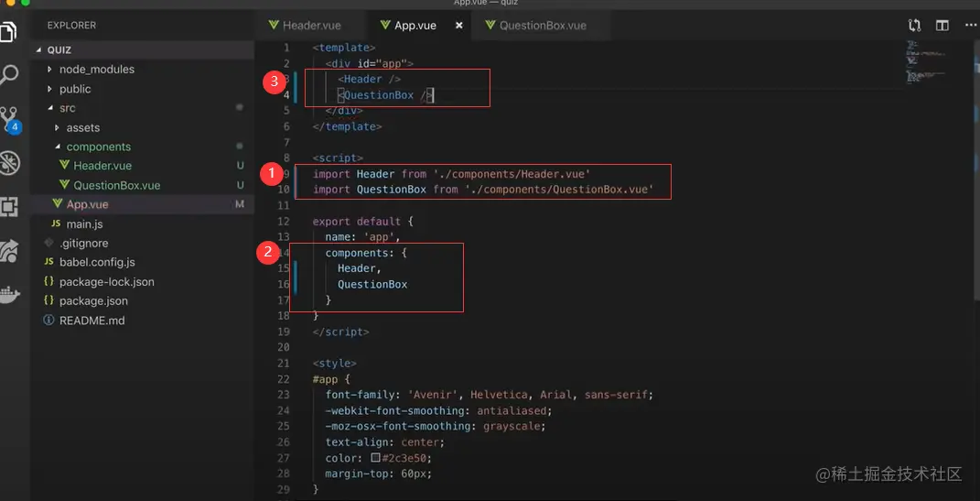Open the Debug view icon

(x=9, y=163)
